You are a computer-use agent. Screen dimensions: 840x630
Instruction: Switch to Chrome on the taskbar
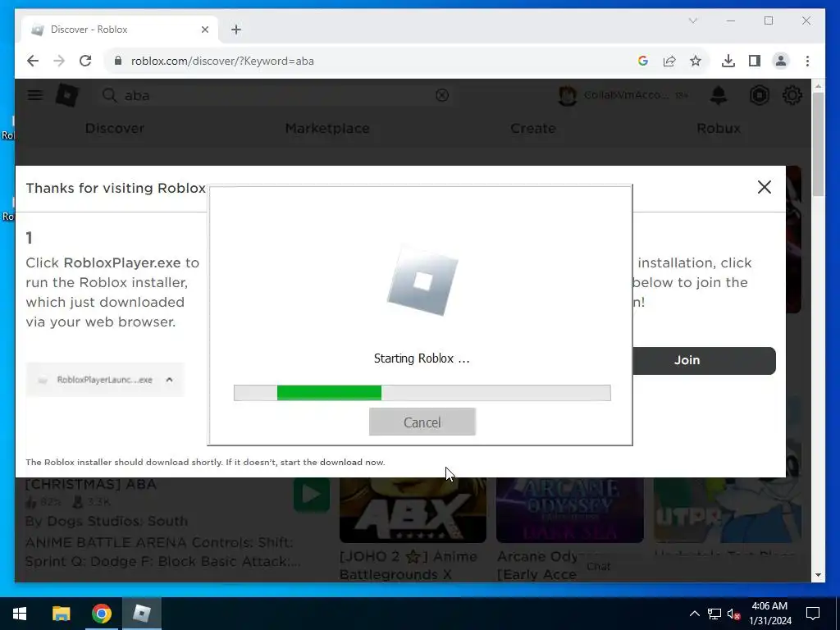(101, 614)
